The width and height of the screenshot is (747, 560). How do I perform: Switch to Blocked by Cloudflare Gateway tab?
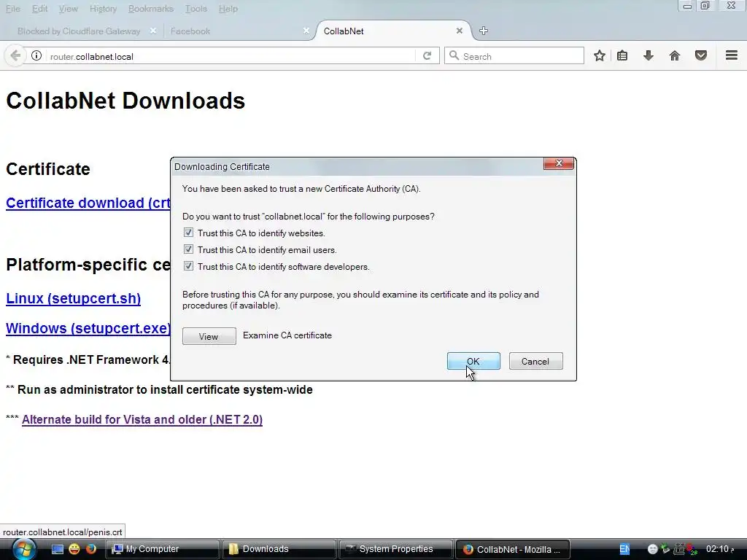[x=79, y=31]
